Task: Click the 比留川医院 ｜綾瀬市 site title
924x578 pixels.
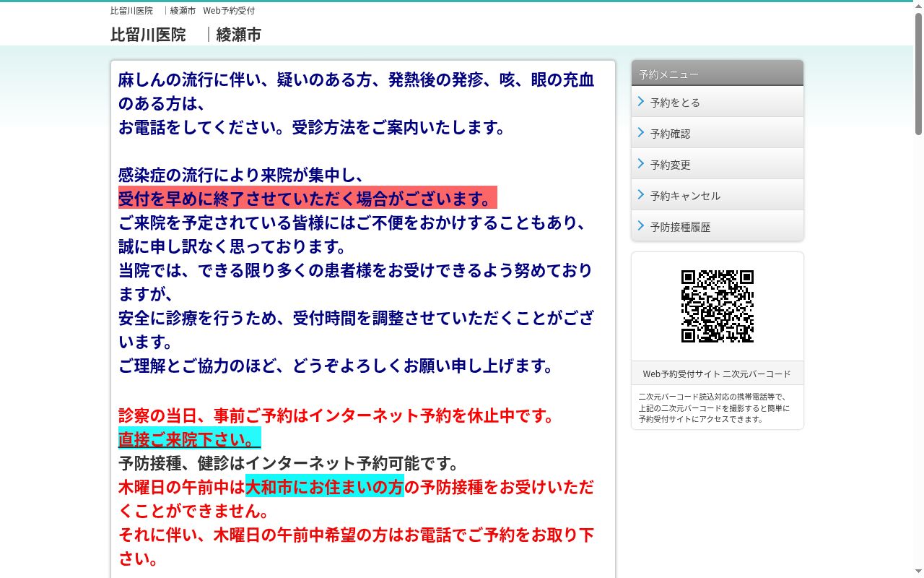Action: click(186, 35)
